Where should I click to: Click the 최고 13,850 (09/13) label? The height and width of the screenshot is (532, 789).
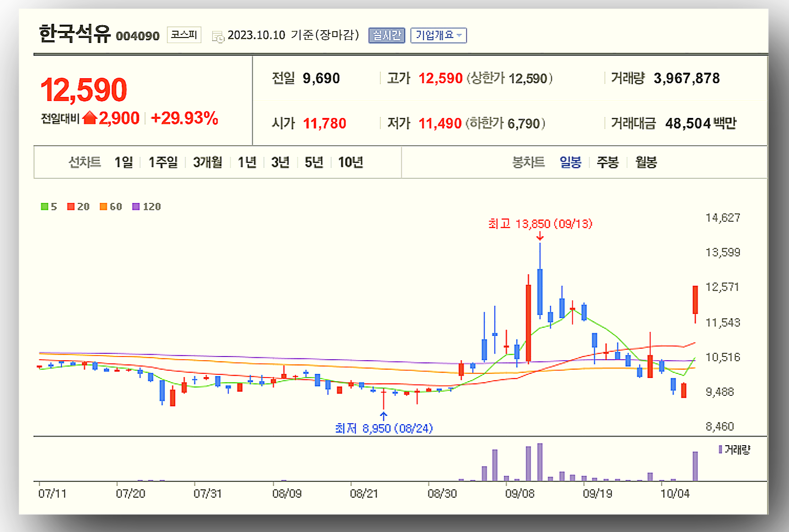pos(540,223)
